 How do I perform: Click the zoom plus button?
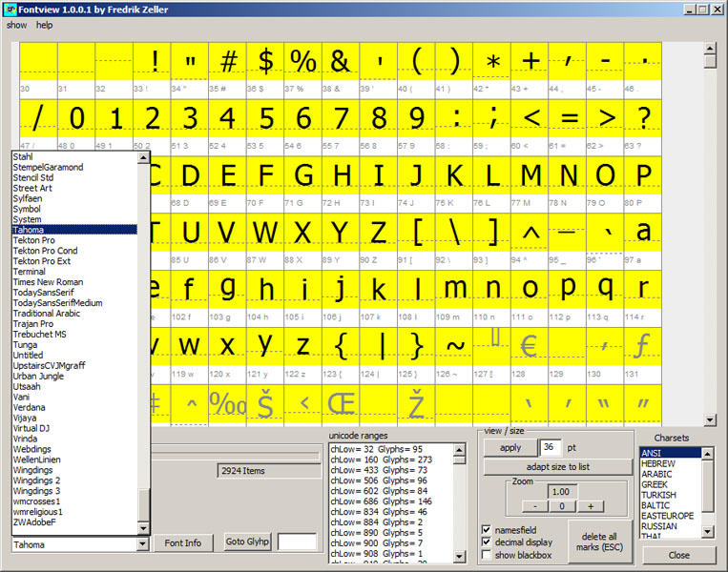(x=591, y=506)
